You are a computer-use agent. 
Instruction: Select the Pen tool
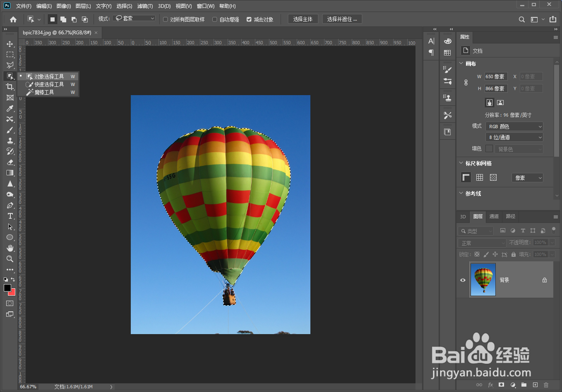click(10, 205)
